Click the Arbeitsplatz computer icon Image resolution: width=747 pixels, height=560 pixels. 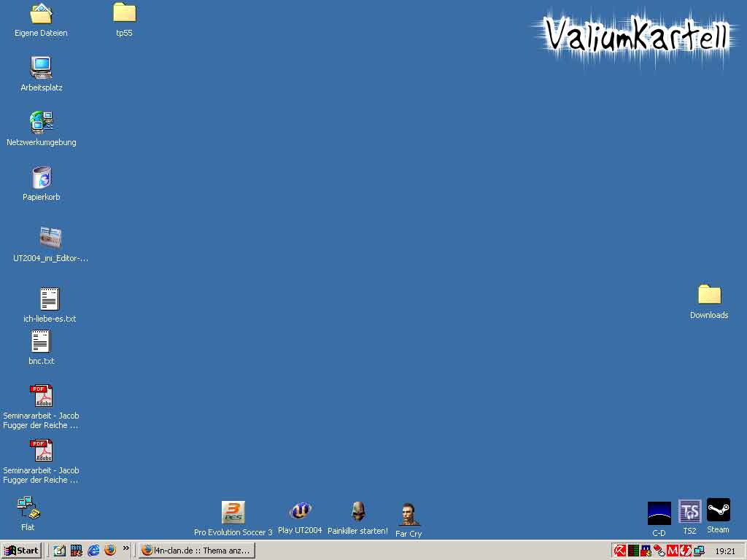(x=42, y=69)
